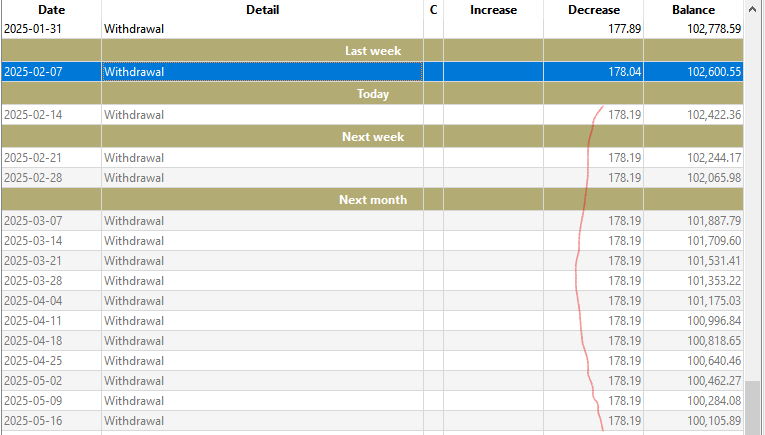Click the 100,996.84 balance value
The height and width of the screenshot is (435, 765).
coord(714,320)
